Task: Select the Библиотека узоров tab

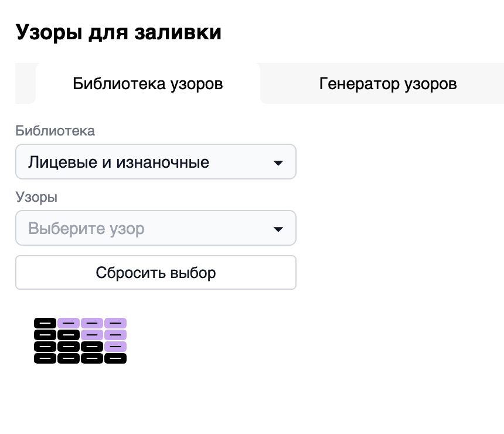Action: [x=147, y=83]
